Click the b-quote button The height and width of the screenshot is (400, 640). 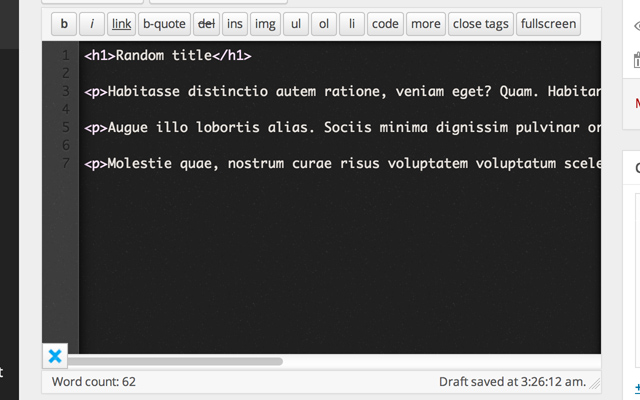coord(164,24)
